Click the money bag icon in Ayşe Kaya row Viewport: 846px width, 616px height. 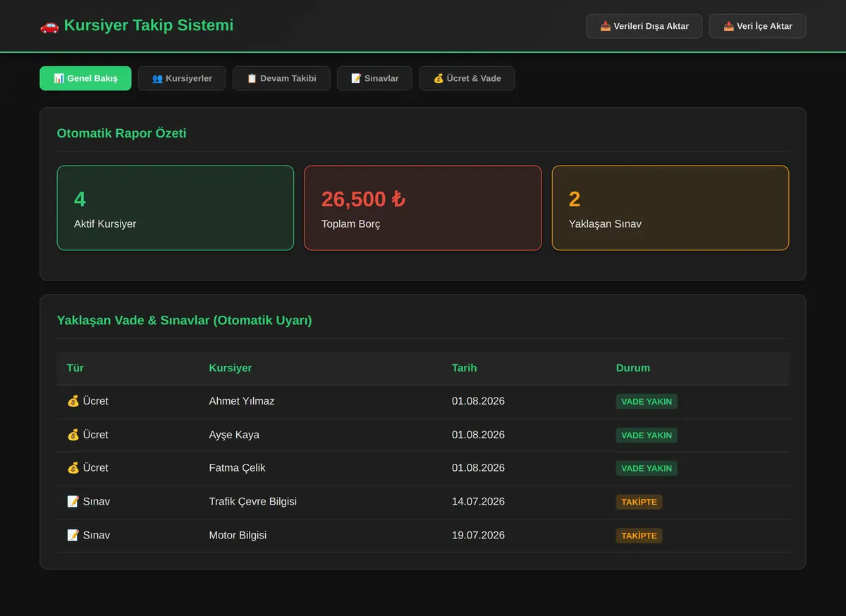tap(73, 435)
